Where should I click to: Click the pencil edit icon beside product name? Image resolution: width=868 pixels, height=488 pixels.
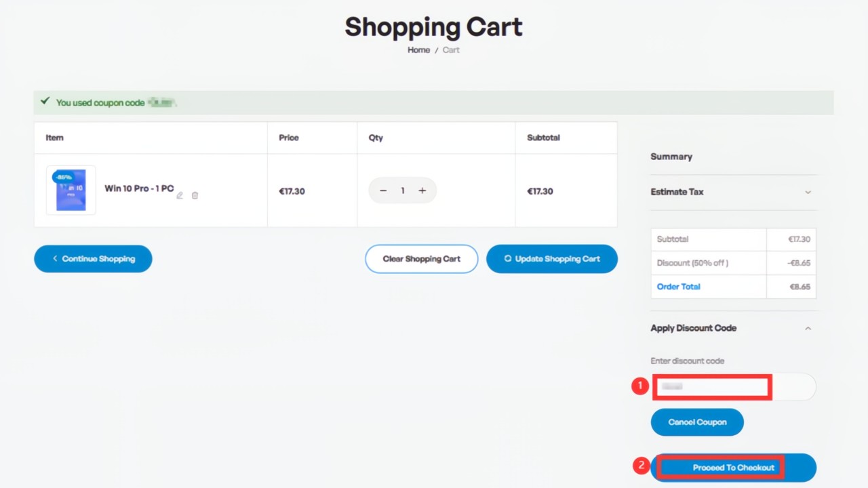180,195
